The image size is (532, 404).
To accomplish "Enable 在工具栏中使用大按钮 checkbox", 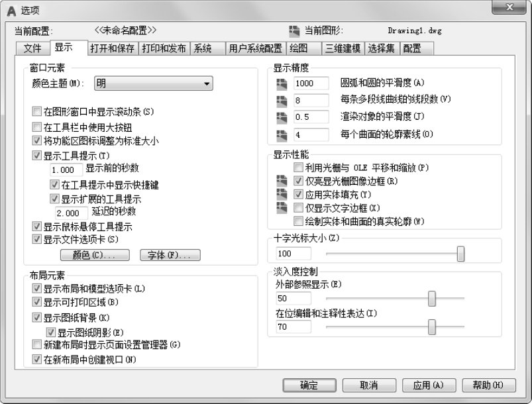I will [36, 127].
